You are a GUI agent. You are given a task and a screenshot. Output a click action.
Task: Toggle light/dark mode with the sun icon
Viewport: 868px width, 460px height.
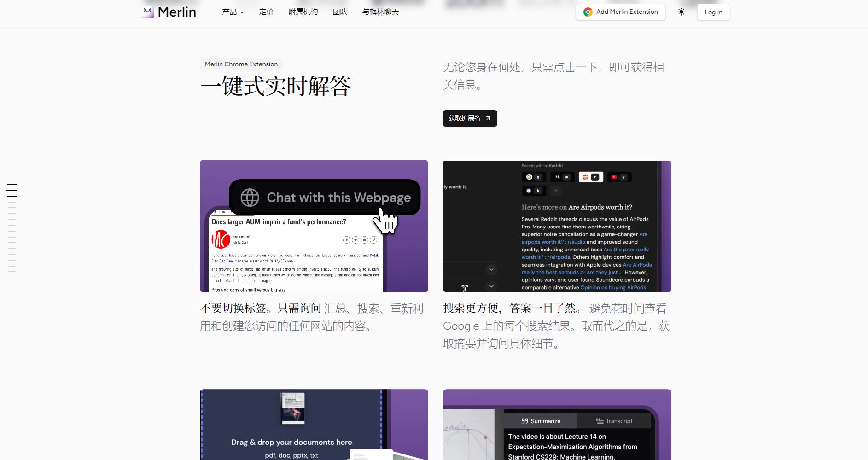pos(681,12)
